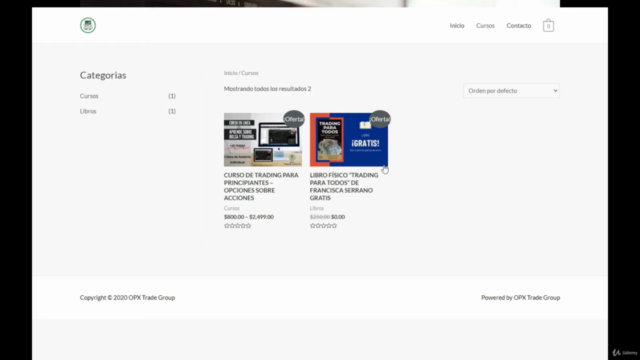Click 'Powered by OPX Trade Group' footer text
This screenshot has height=360, width=640.
(520, 298)
